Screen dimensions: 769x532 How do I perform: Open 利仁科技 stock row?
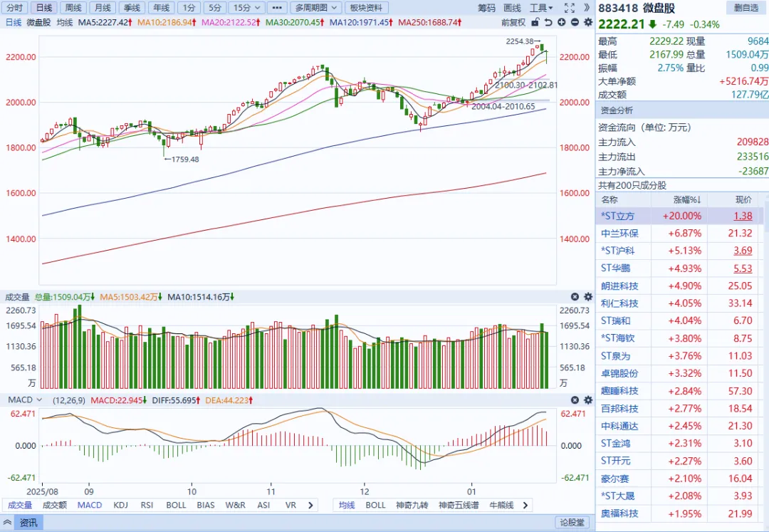pos(680,303)
